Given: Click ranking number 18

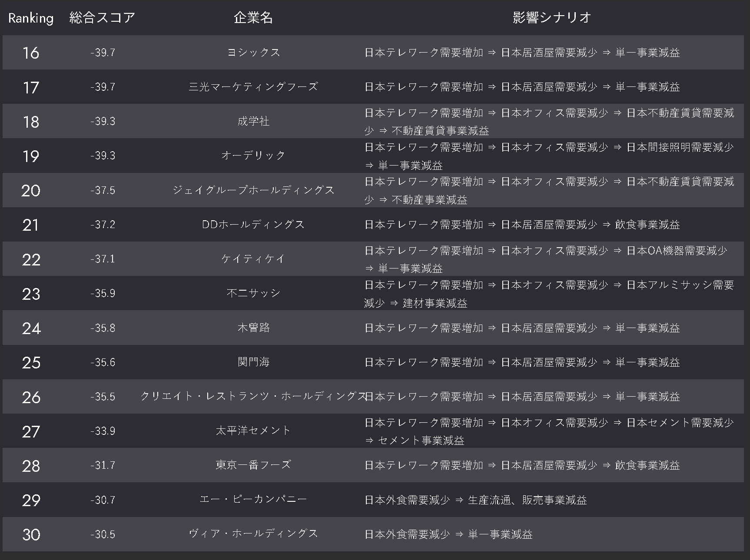Looking at the screenshot, I should 31,122.
